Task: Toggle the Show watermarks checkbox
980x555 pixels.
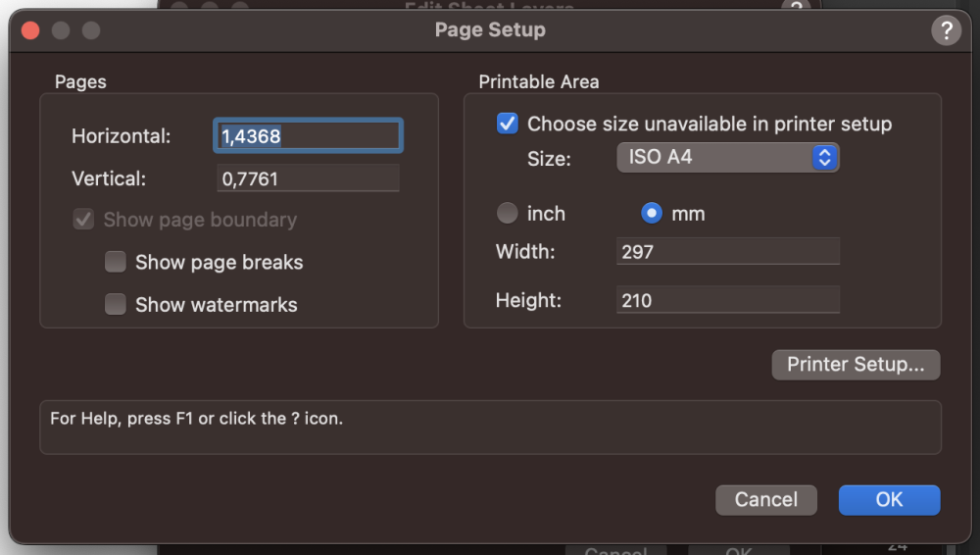Action: [x=116, y=305]
